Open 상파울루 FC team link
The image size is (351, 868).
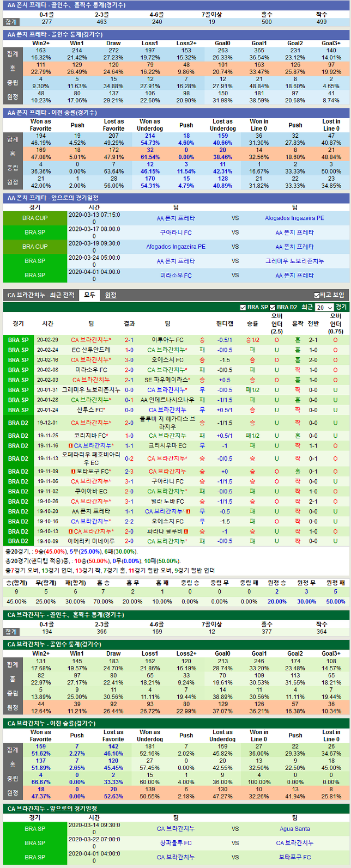(x=175, y=843)
